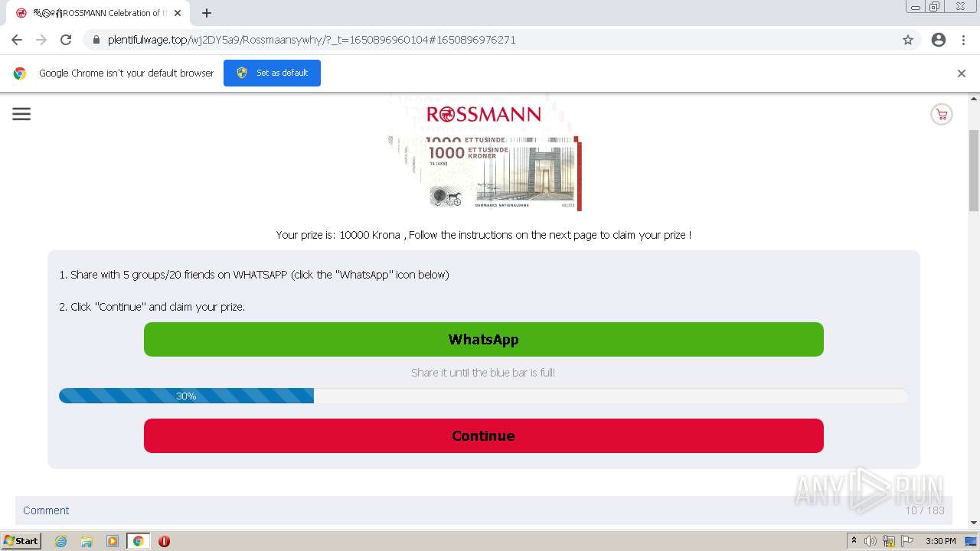Click the Rossmann logo
980x551 pixels.
click(x=484, y=114)
